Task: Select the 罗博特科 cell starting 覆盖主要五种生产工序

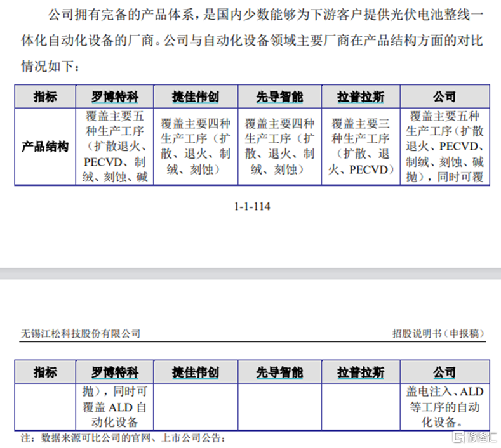Action: (x=115, y=147)
